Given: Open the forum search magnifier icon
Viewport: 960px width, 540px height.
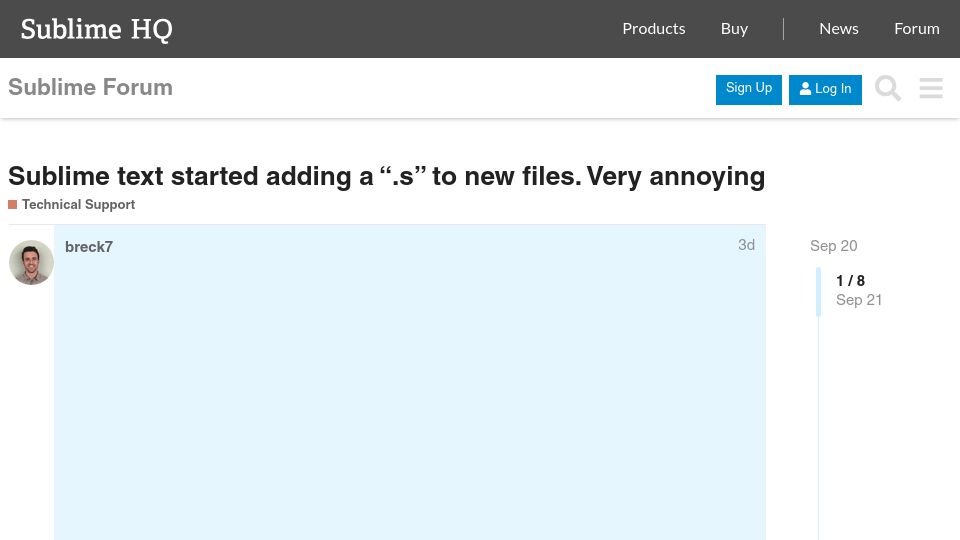Looking at the screenshot, I should pos(888,88).
